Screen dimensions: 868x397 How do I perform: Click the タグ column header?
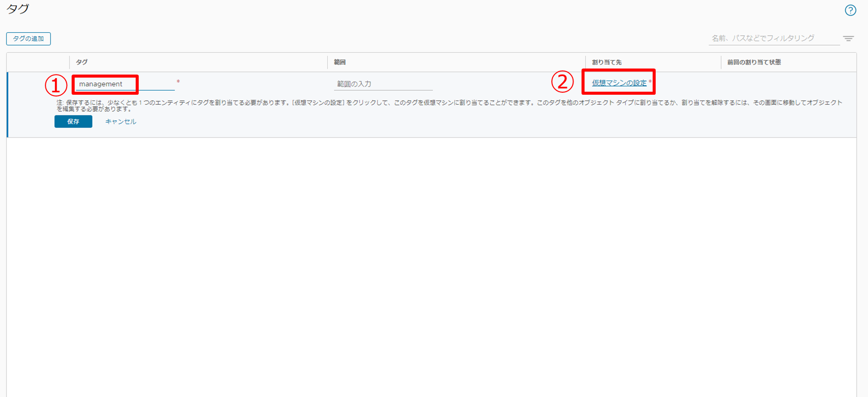[x=82, y=62]
